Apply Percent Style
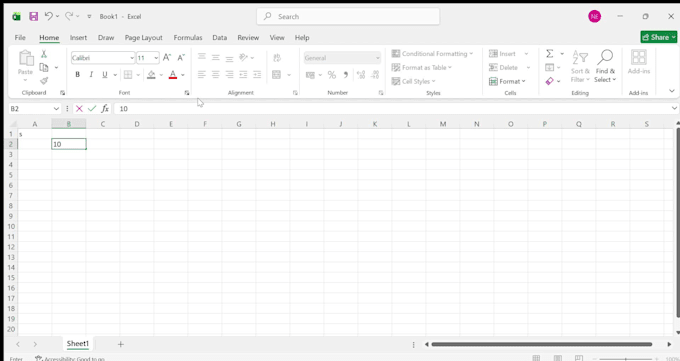Screen dimensions: 680x361 [x=332, y=75]
